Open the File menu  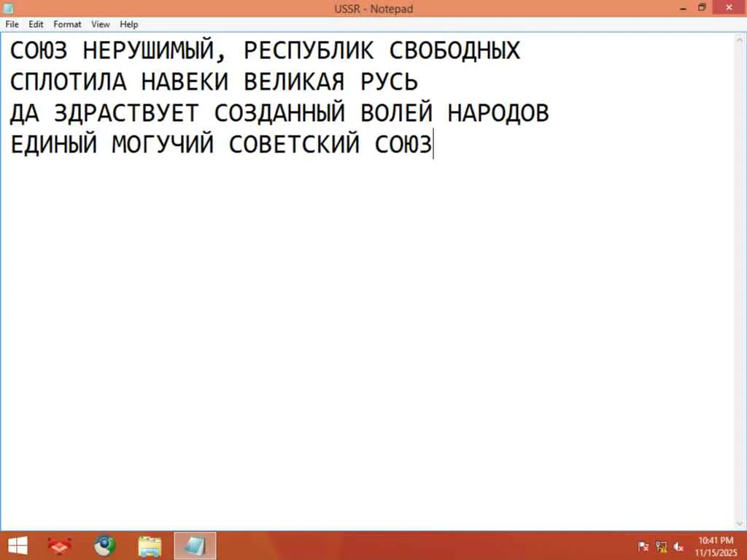(x=12, y=24)
